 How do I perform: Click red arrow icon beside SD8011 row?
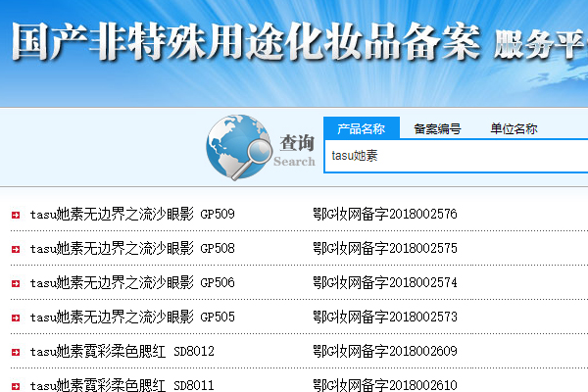[x=16, y=386]
